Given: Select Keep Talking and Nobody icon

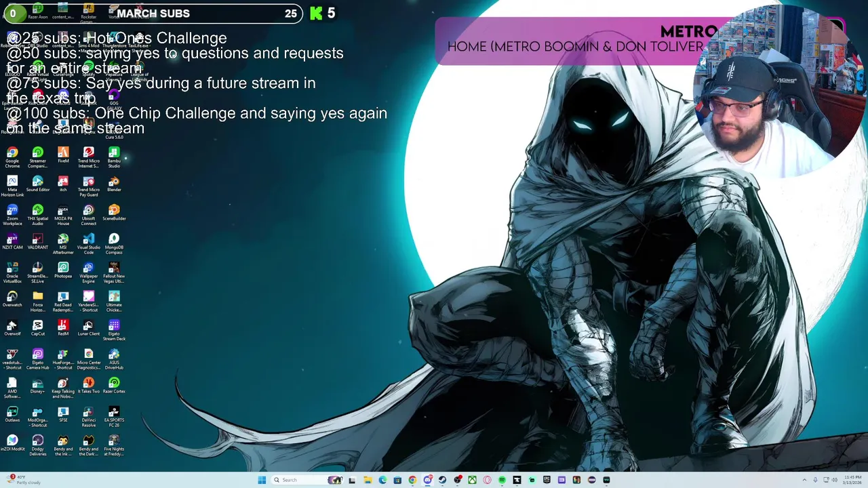Looking at the screenshot, I should coord(63,388).
